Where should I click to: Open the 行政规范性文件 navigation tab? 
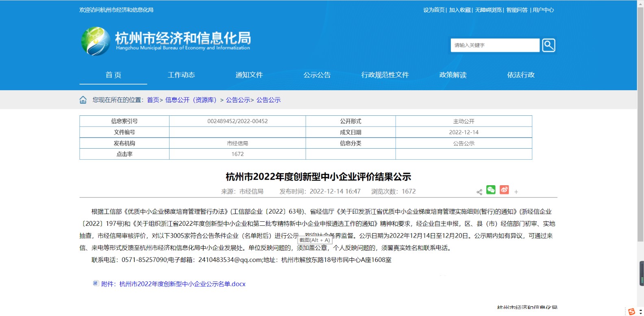point(385,75)
